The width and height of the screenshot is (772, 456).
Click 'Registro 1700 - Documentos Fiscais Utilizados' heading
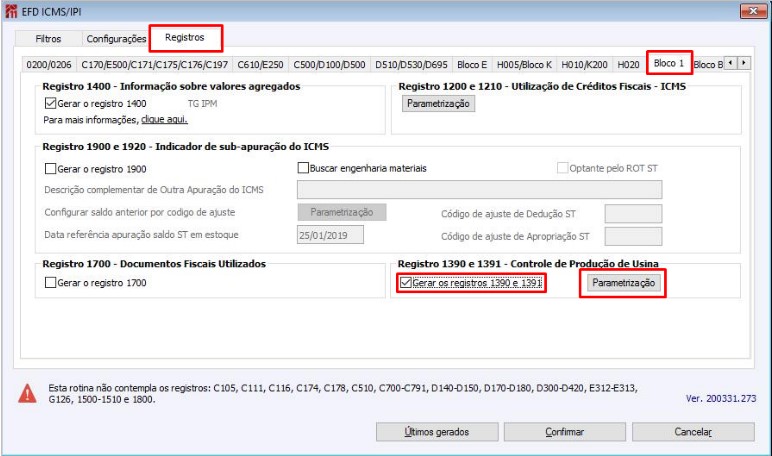[x=154, y=263]
